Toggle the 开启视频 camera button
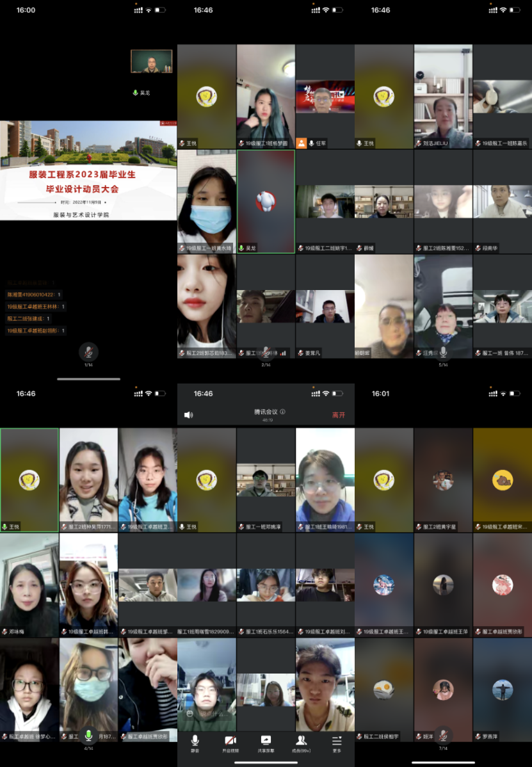532x767 pixels. coord(230,741)
